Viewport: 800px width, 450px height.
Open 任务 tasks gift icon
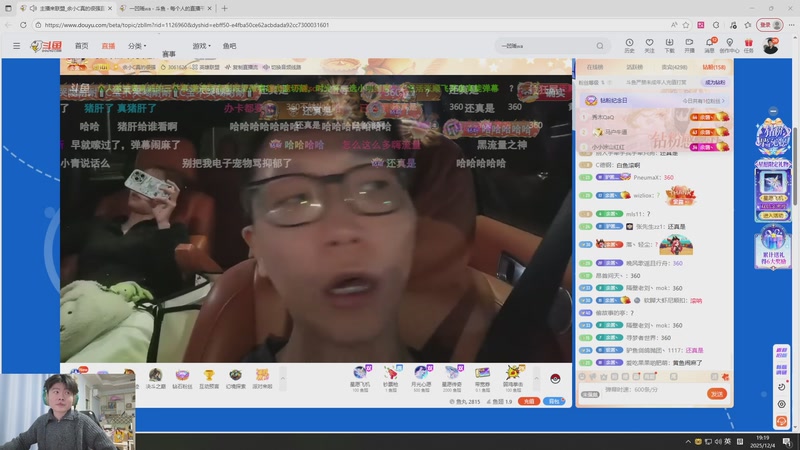(748, 45)
